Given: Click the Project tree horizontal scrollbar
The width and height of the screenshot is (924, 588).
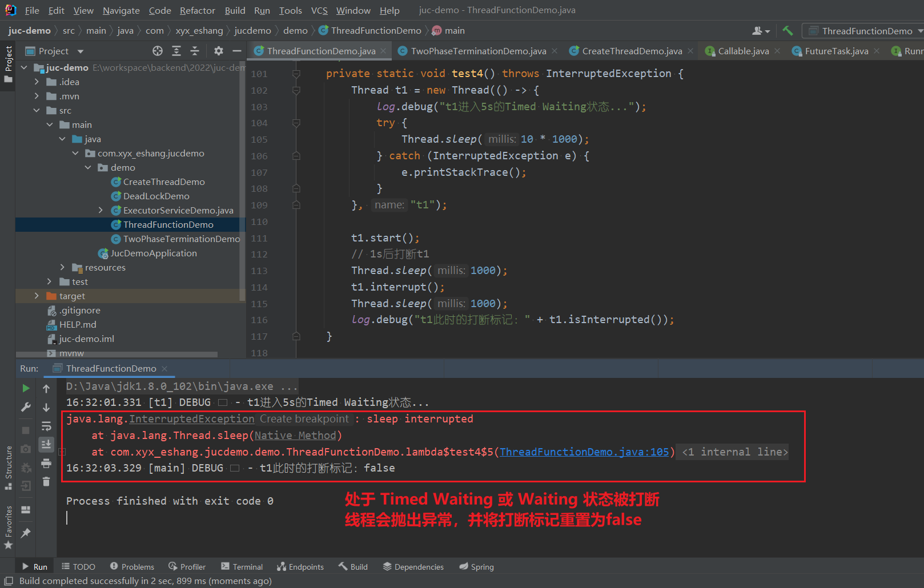Looking at the screenshot, I should click(x=116, y=355).
